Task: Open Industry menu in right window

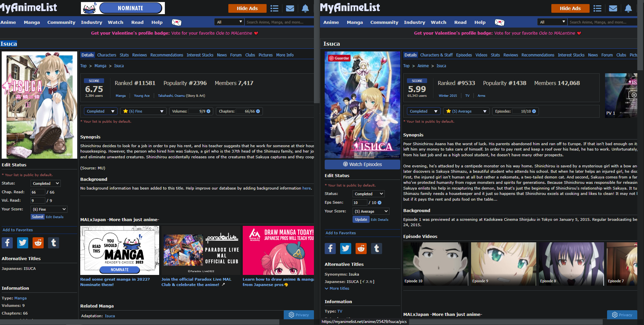Action: click(414, 23)
